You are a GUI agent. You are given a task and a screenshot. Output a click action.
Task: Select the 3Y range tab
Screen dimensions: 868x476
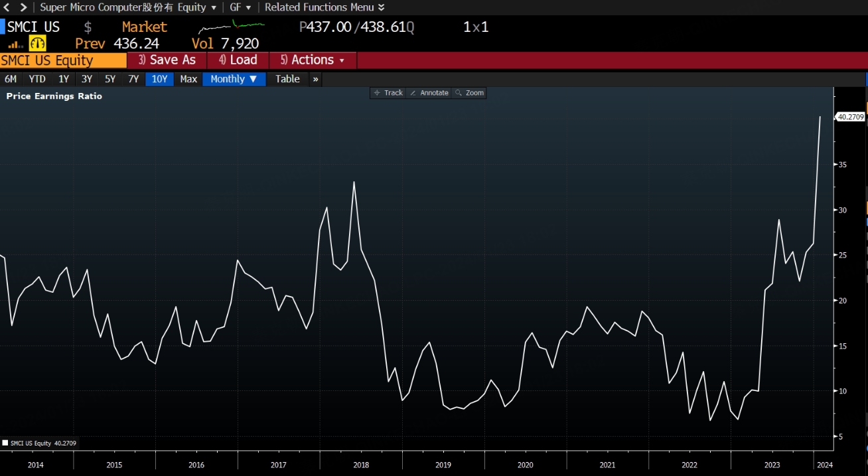87,79
